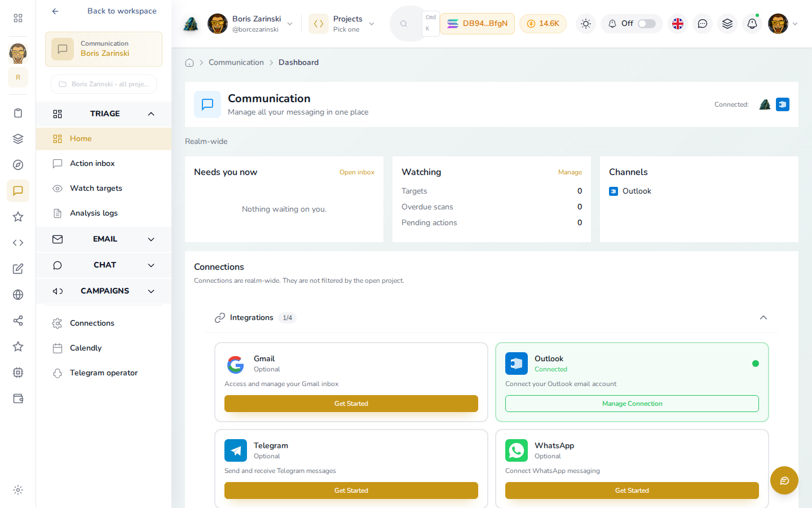Open the Boris Zarinski account dropdown
This screenshot has height=508, width=812.
click(251, 24)
